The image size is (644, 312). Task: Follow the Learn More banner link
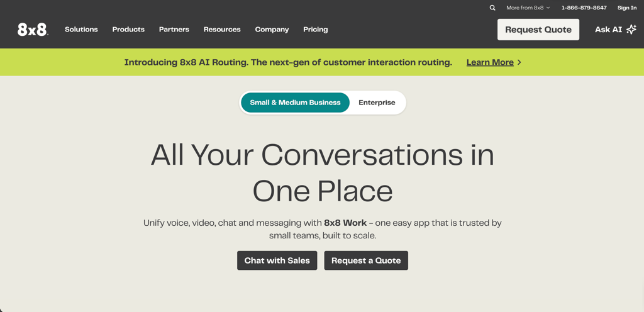point(490,62)
